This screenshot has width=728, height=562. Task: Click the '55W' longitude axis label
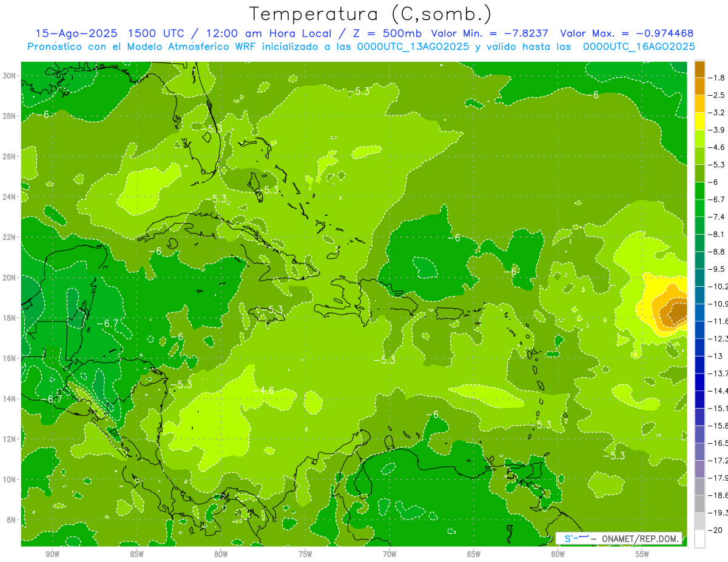[x=642, y=554]
